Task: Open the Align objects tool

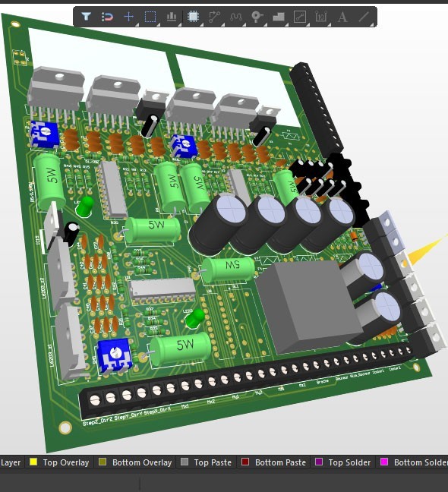Action: 172,16
